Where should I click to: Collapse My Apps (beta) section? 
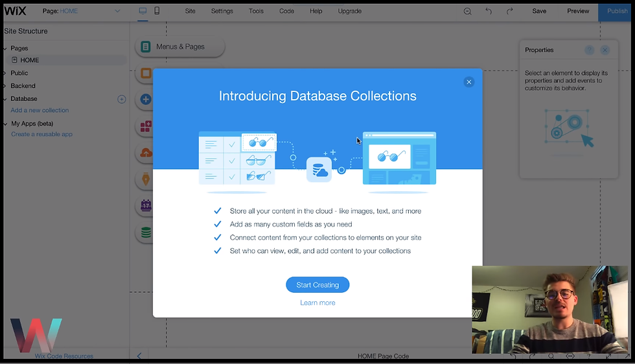coord(5,124)
